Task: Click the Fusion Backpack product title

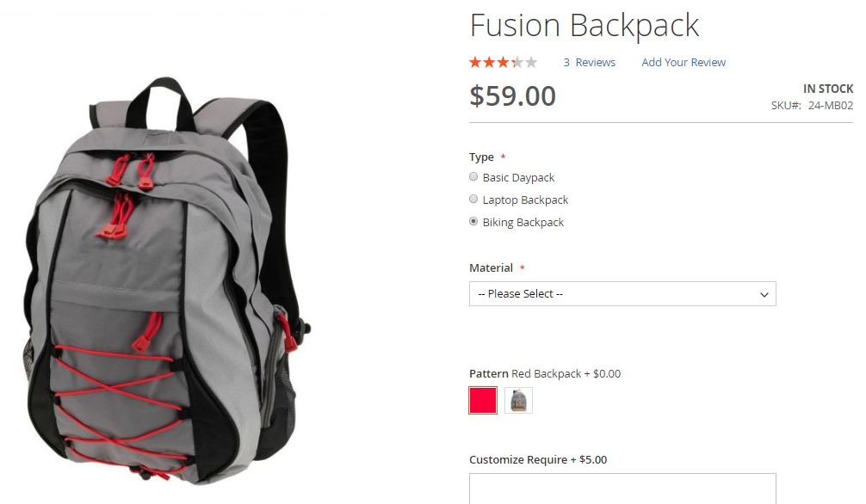Action: [585, 26]
